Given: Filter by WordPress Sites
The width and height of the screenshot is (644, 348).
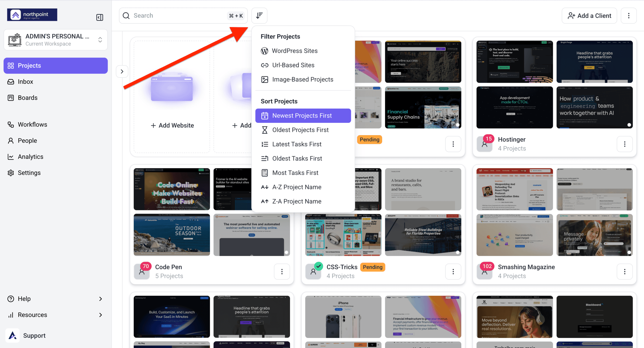Looking at the screenshot, I should pyautogui.click(x=303, y=51).
